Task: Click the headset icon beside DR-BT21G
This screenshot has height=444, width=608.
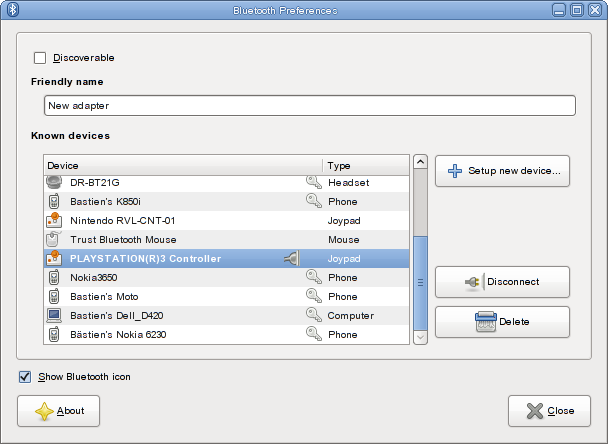Action: tap(54, 182)
